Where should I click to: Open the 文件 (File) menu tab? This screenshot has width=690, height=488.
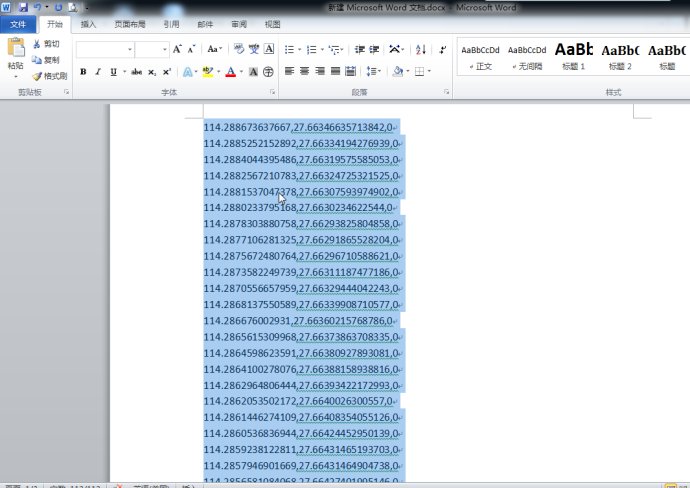click(18, 24)
